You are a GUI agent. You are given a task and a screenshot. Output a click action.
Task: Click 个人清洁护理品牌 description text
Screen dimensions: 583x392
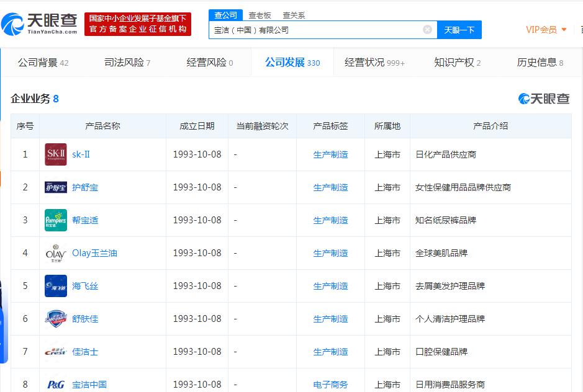tap(450, 319)
